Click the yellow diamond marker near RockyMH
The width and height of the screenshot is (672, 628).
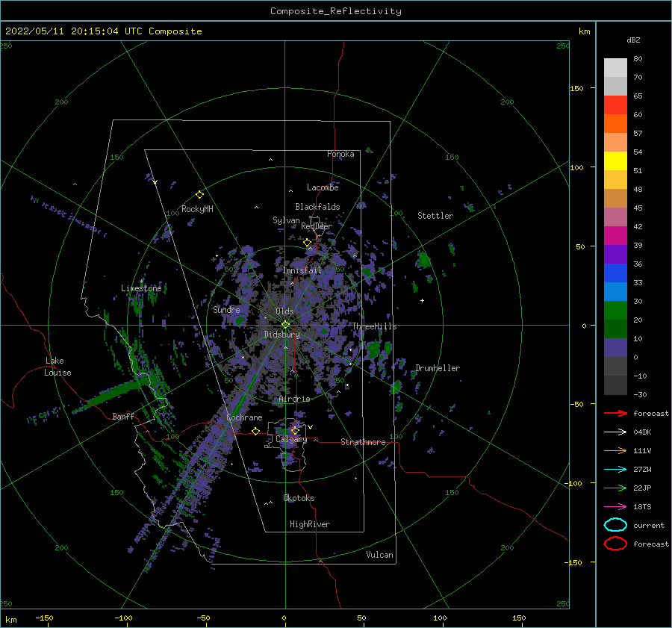click(x=199, y=195)
